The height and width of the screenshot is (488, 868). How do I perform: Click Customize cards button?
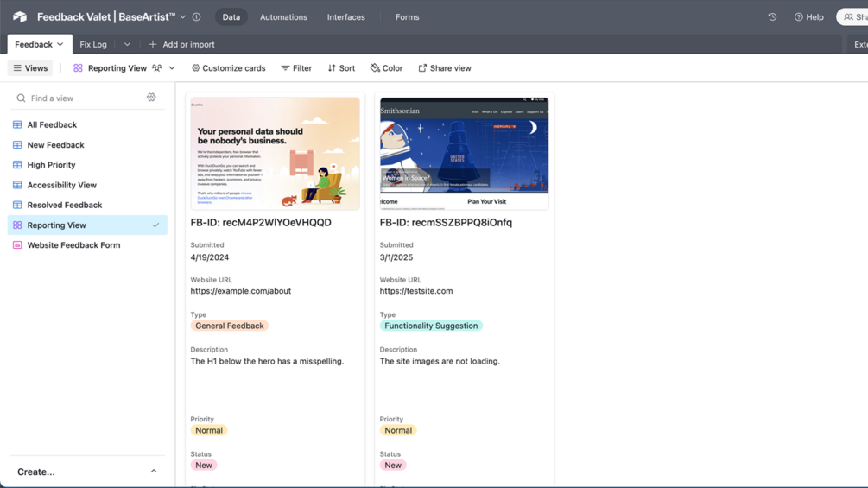coord(228,68)
